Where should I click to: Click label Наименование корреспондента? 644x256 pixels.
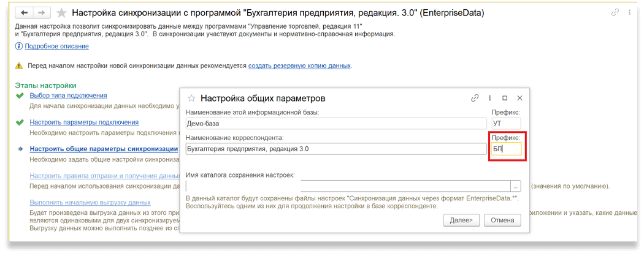click(235, 137)
